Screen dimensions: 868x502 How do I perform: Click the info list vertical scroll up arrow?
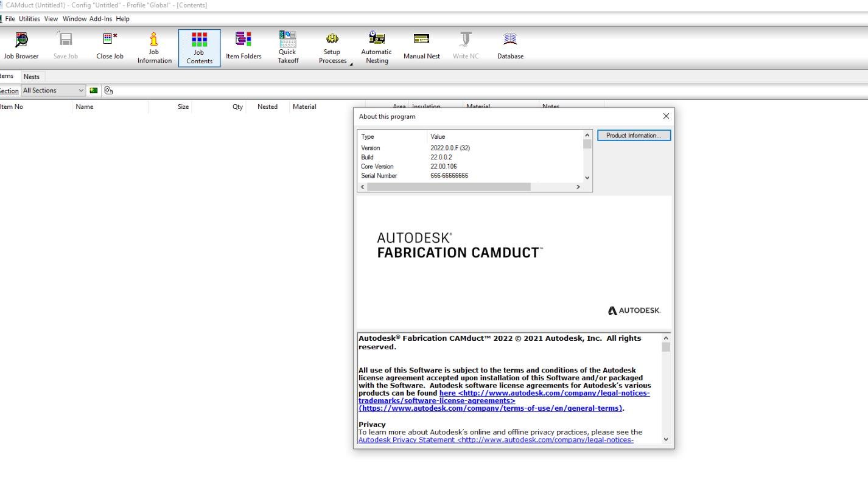587,135
